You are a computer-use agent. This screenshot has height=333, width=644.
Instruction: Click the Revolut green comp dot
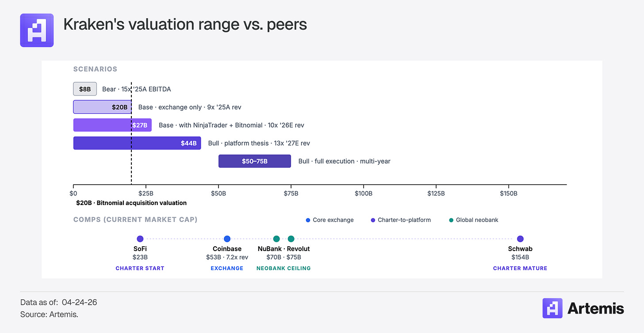[x=291, y=239]
